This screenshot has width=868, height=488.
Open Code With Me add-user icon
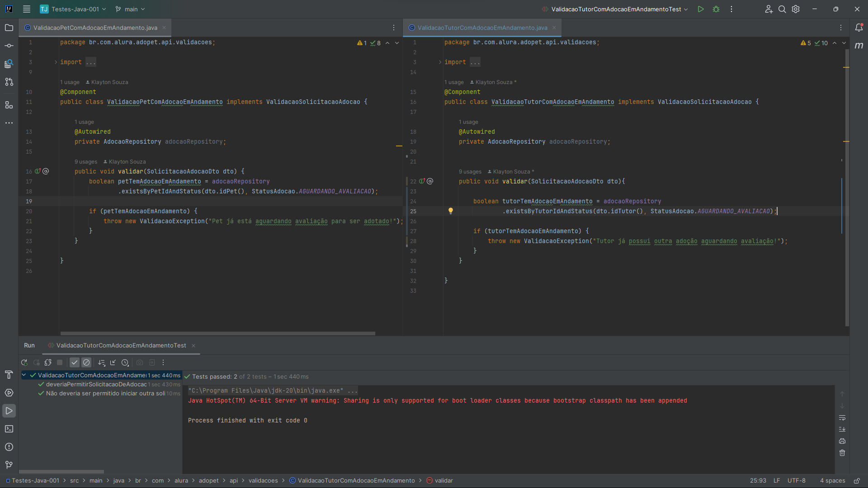[x=769, y=9]
